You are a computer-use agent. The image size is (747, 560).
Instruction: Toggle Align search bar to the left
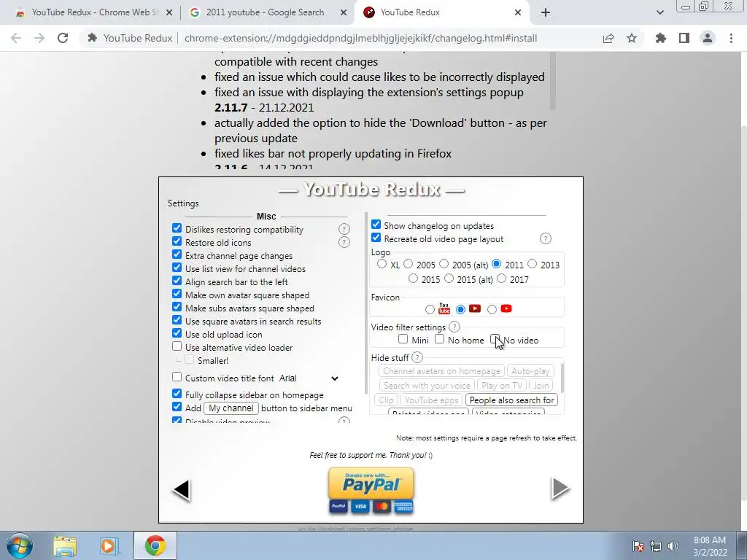177,281
